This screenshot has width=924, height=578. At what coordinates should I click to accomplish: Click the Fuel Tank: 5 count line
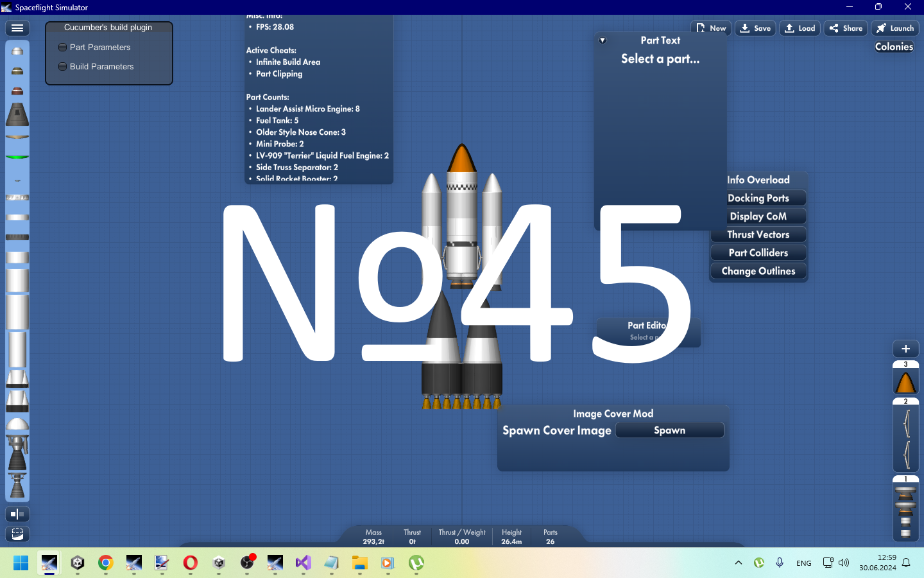(x=277, y=121)
